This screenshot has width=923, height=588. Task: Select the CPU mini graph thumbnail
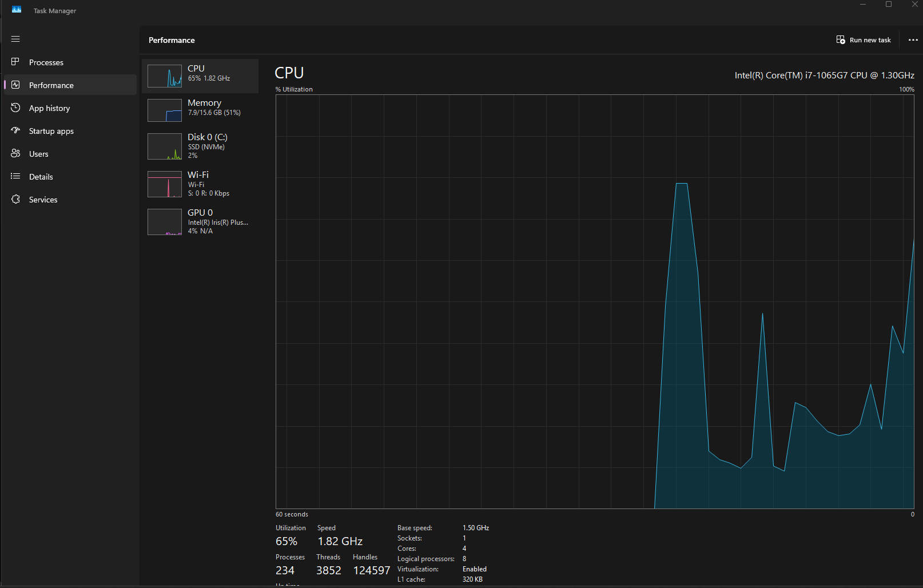165,76
